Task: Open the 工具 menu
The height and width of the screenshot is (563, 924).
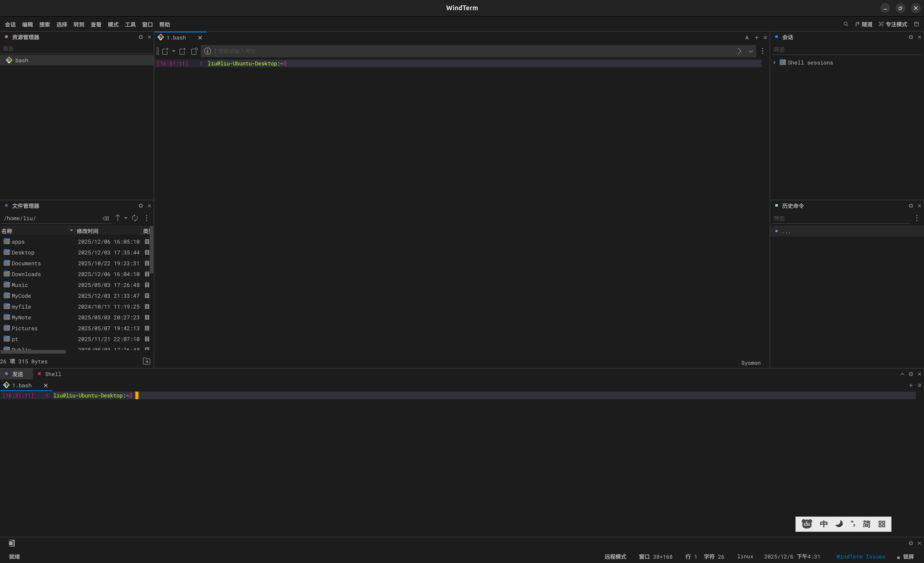Action: pos(130,24)
